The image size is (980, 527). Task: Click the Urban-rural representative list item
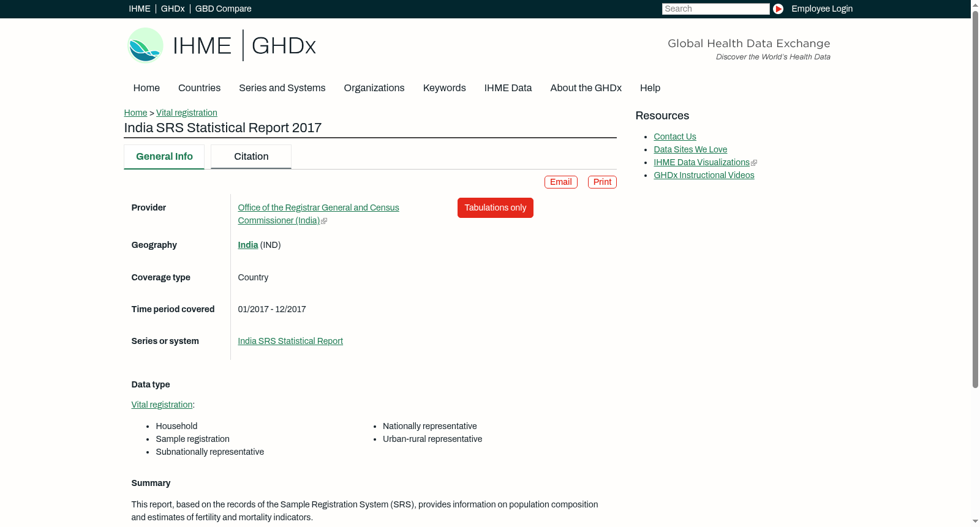pyautogui.click(x=432, y=439)
